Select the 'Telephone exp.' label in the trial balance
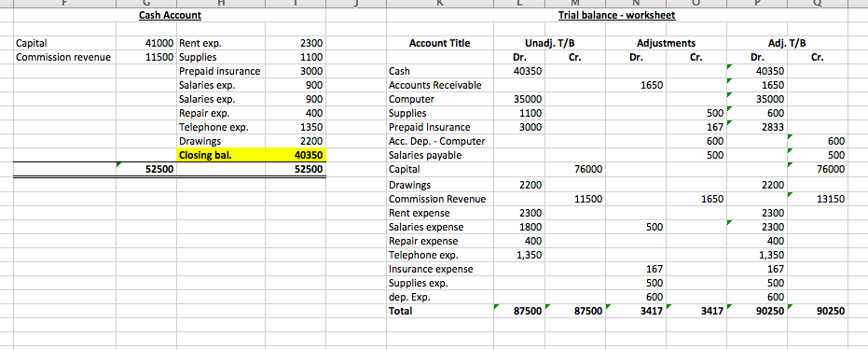 pyautogui.click(x=439, y=255)
